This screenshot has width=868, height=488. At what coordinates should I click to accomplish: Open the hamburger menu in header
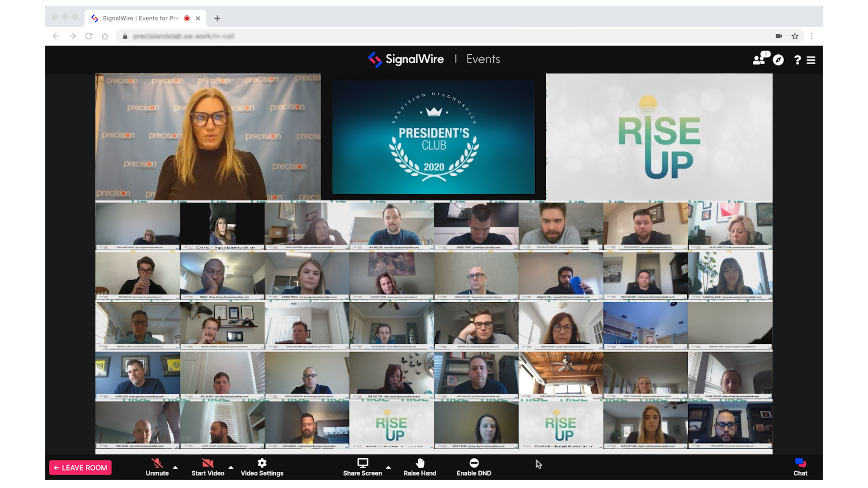(x=811, y=60)
